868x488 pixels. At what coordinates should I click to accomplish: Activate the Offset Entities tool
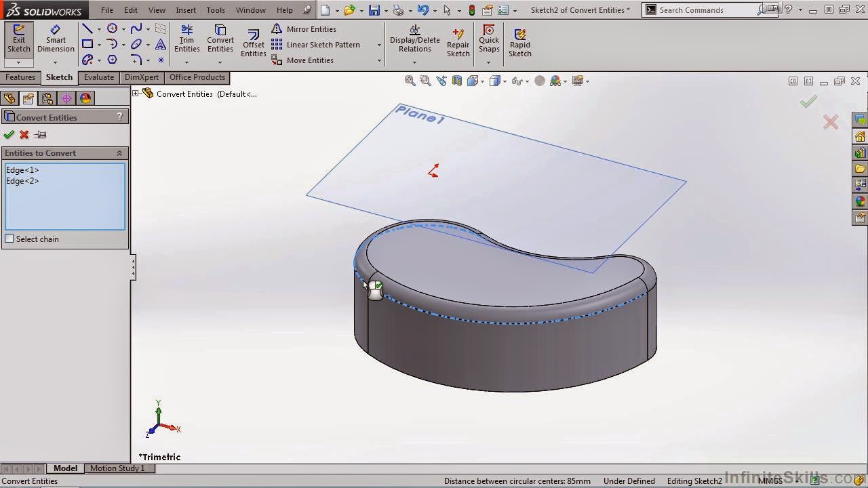click(x=253, y=42)
